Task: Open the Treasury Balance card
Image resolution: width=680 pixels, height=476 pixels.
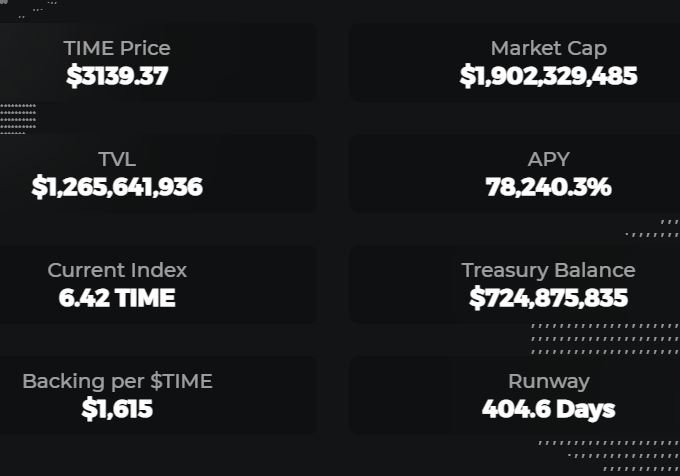Action: click(x=514, y=284)
